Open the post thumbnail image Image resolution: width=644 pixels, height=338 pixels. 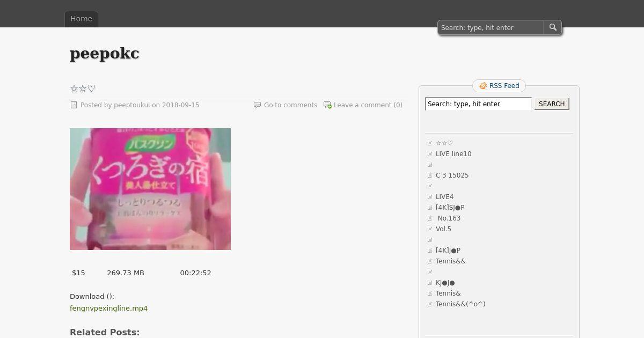click(150, 189)
